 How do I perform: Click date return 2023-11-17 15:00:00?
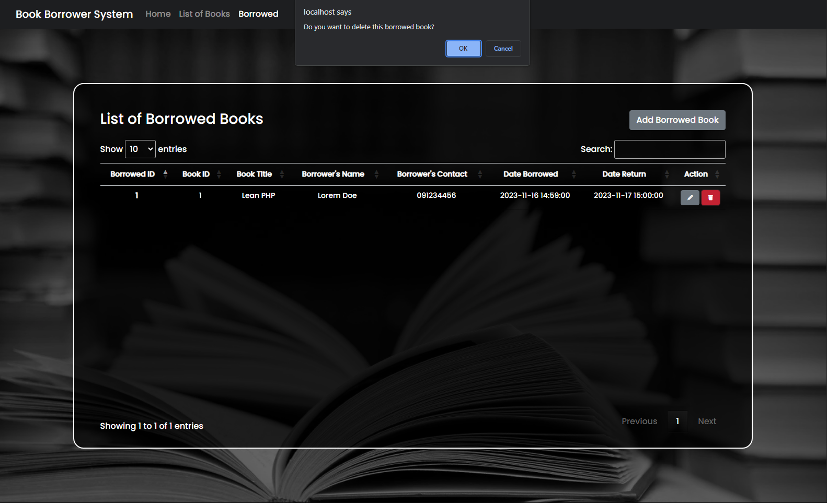(628, 195)
